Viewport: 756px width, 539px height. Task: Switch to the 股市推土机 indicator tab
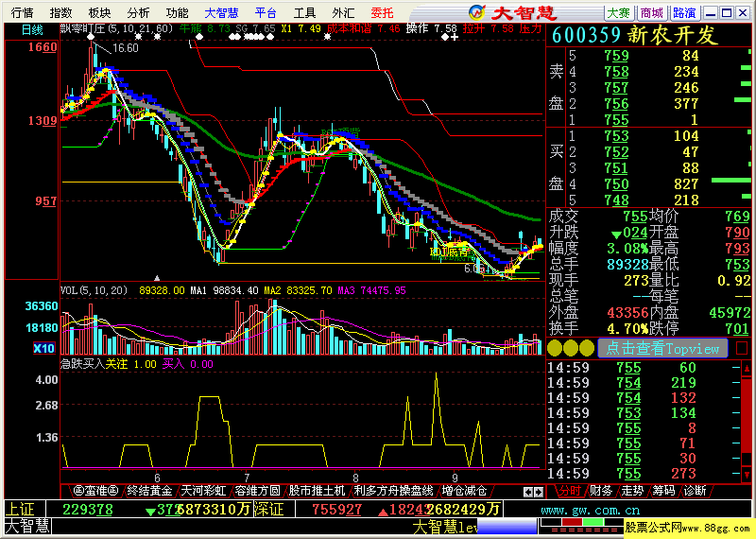click(317, 491)
